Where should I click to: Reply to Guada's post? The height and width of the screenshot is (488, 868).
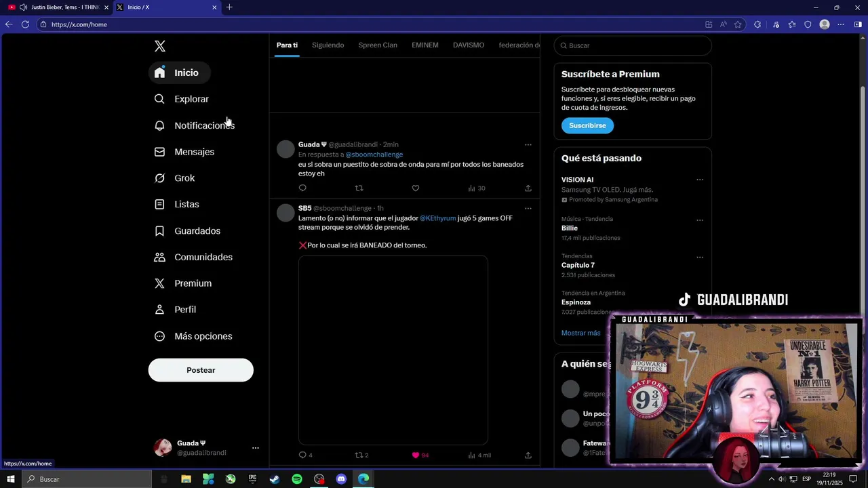(302, 188)
